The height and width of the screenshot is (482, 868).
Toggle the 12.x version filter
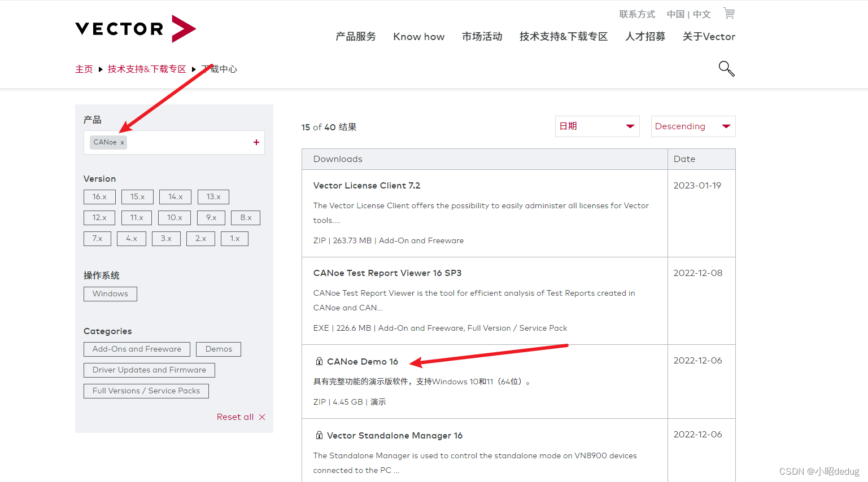tap(99, 218)
